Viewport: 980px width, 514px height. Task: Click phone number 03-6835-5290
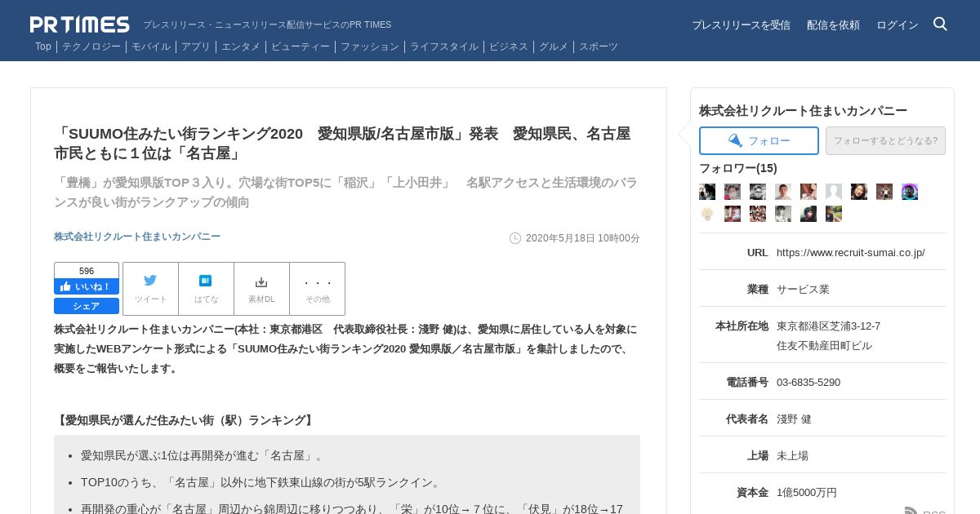(x=808, y=382)
